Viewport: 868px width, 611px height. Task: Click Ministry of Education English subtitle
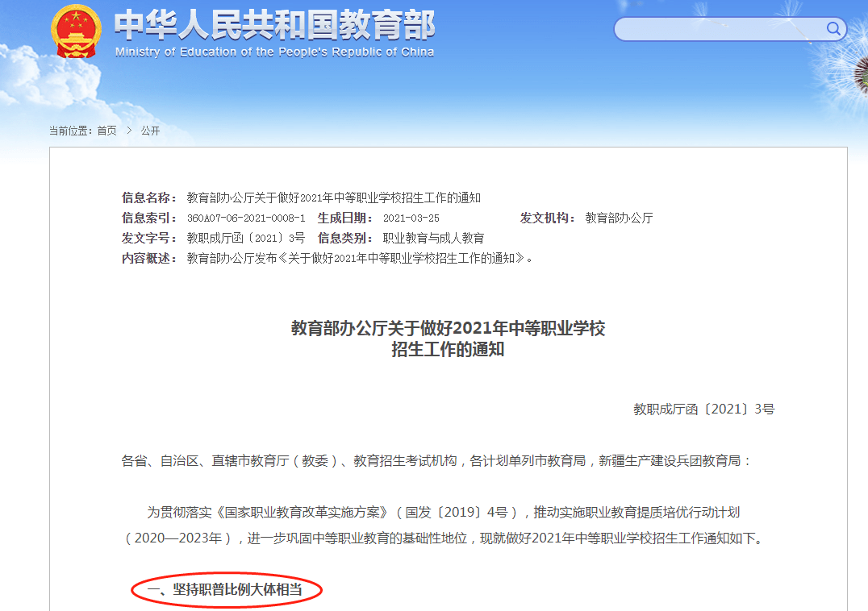point(274,52)
